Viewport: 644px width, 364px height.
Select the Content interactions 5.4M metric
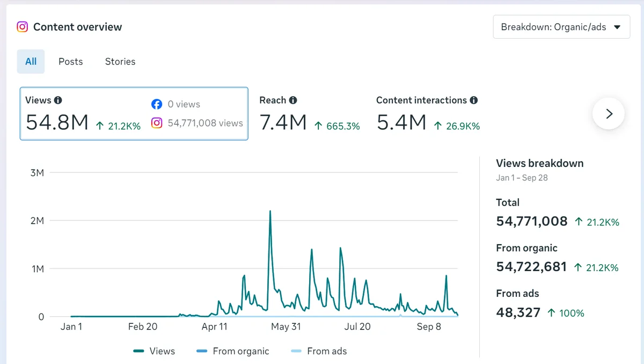coord(428,114)
